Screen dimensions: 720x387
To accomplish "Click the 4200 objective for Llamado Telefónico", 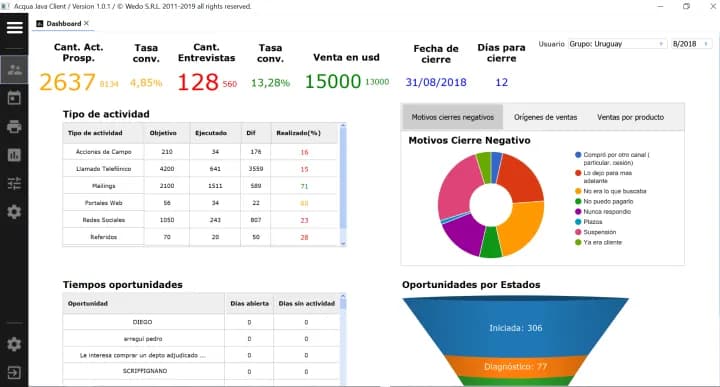I will tap(167, 169).
